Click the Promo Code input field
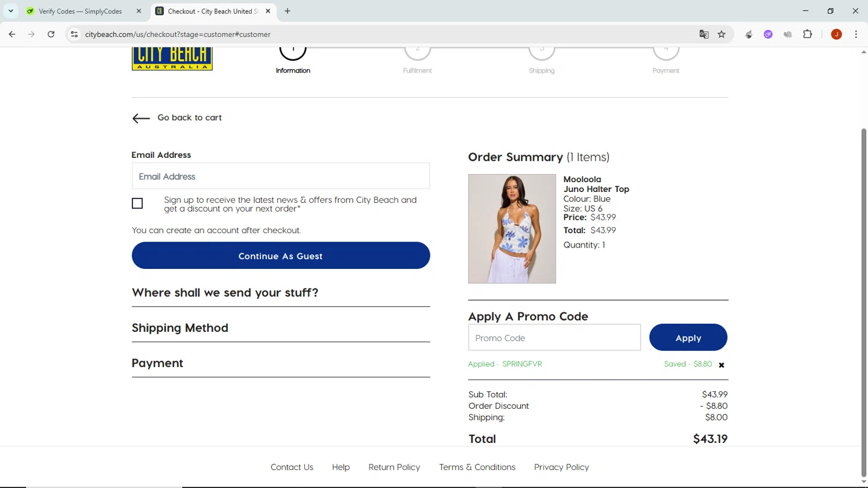Image resolution: width=868 pixels, height=488 pixels. [x=554, y=338]
